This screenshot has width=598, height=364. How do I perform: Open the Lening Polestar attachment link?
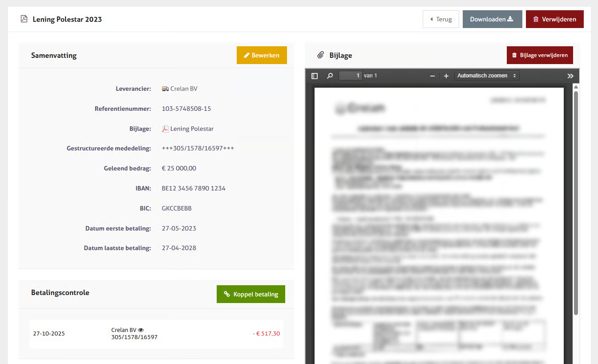pyautogui.click(x=192, y=129)
